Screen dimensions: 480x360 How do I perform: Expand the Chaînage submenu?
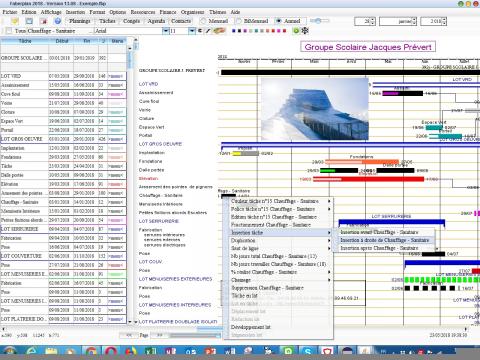click(x=280, y=280)
